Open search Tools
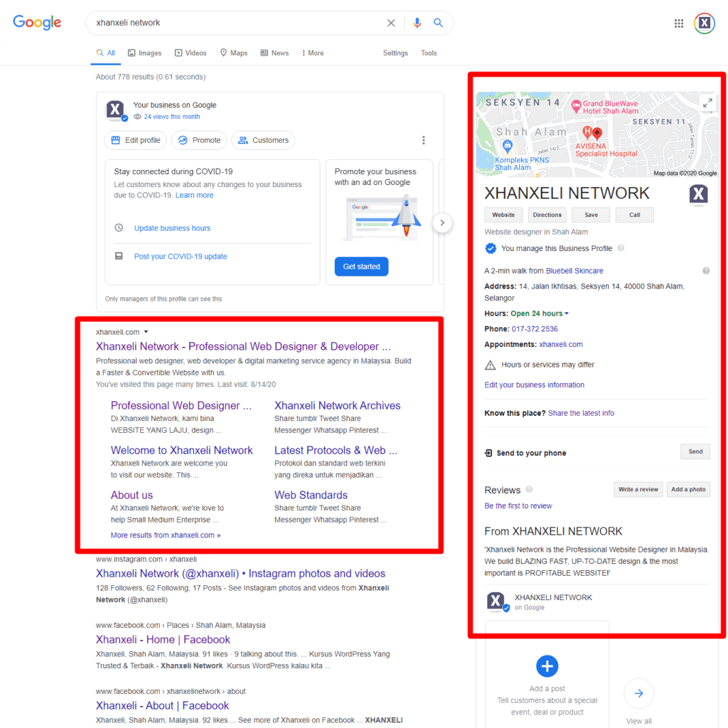 click(429, 53)
